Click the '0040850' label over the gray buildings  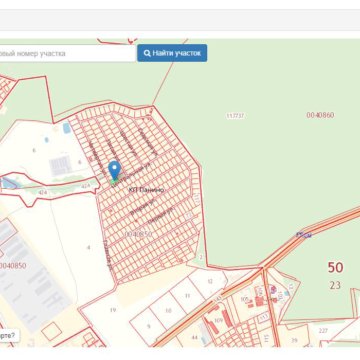click(x=13, y=266)
